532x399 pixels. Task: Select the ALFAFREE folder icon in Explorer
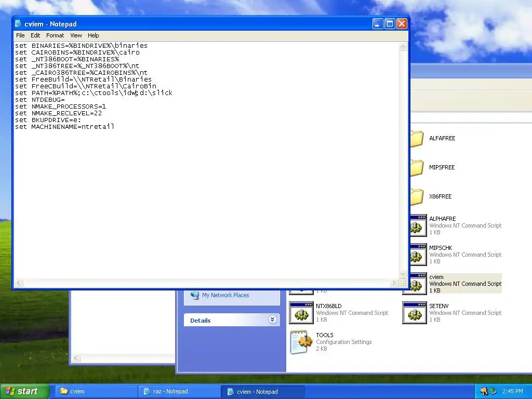click(x=417, y=138)
